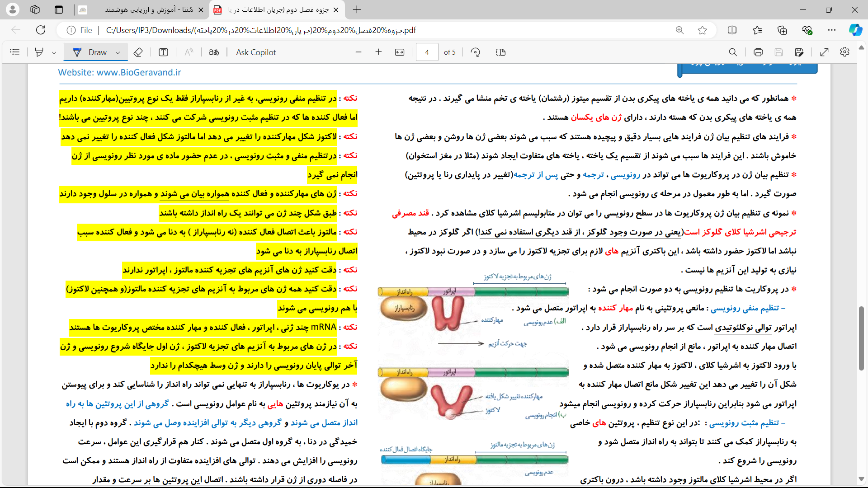868x488 pixels.
Task: Open the PDF table of contents icon
Action: (x=15, y=52)
